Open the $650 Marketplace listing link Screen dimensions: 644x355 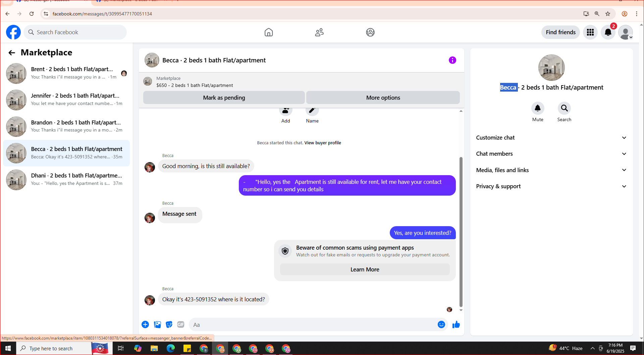click(x=195, y=85)
